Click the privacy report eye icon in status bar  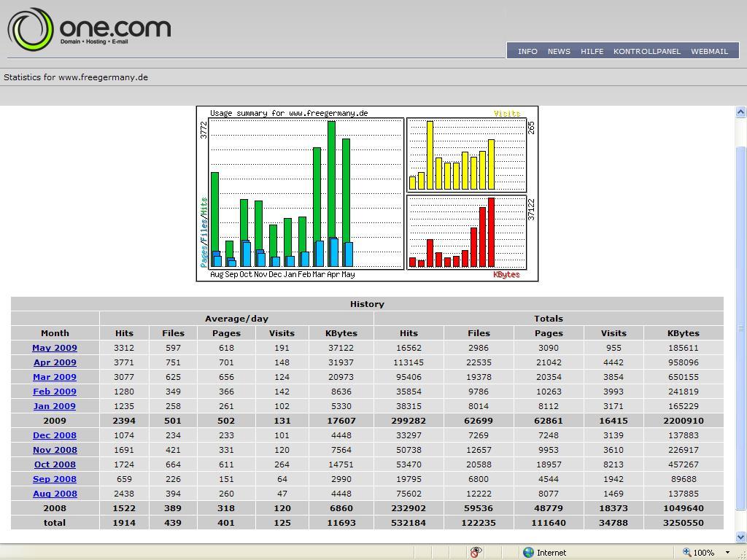[476, 552]
